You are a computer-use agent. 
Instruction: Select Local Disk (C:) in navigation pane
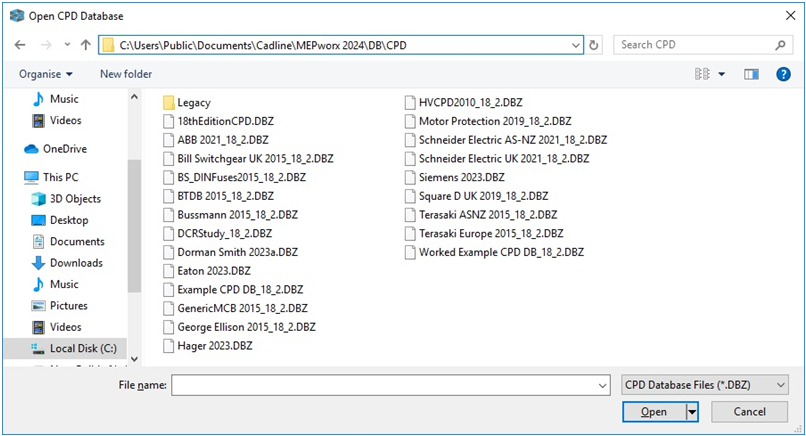pos(65,348)
